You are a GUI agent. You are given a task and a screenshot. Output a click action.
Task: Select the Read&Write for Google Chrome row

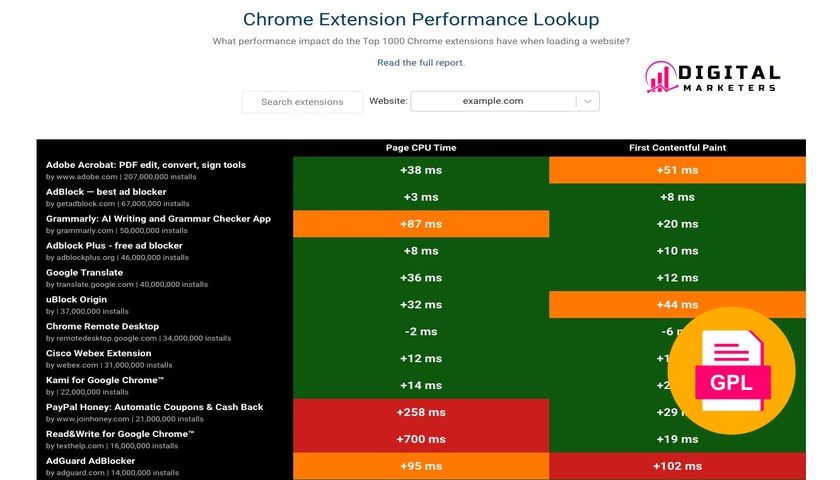click(421, 439)
